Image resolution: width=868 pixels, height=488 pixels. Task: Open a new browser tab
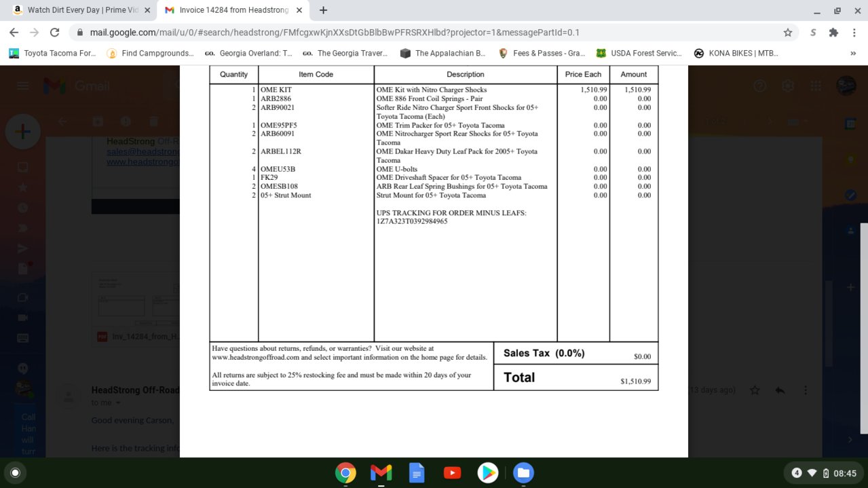coord(323,10)
